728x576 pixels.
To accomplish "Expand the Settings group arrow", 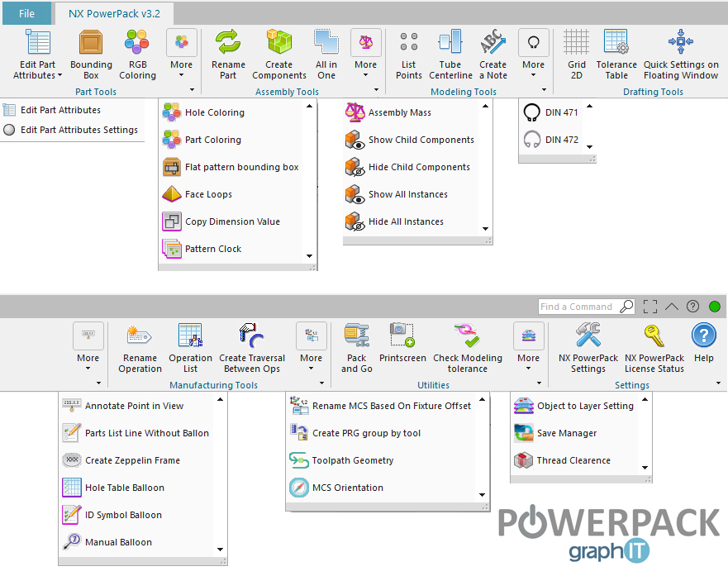I will [718, 383].
